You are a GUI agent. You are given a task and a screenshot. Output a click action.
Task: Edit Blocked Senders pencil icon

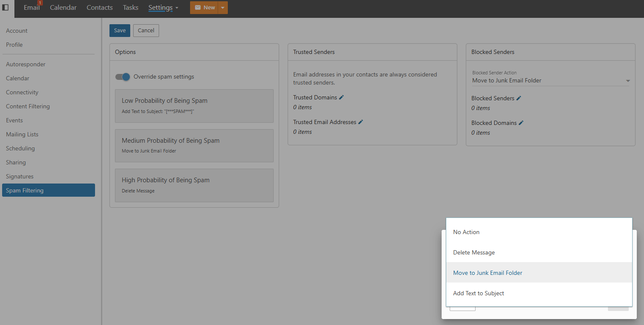pyautogui.click(x=518, y=98)
